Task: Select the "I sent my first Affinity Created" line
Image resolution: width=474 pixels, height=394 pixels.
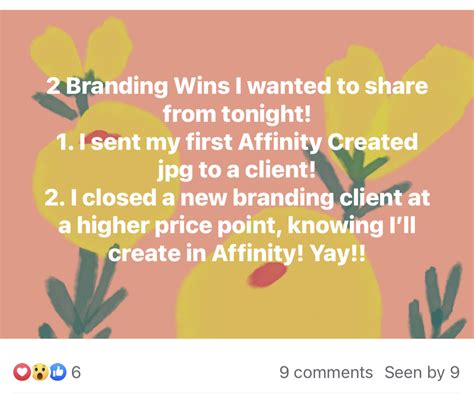Action: point(237,142)
